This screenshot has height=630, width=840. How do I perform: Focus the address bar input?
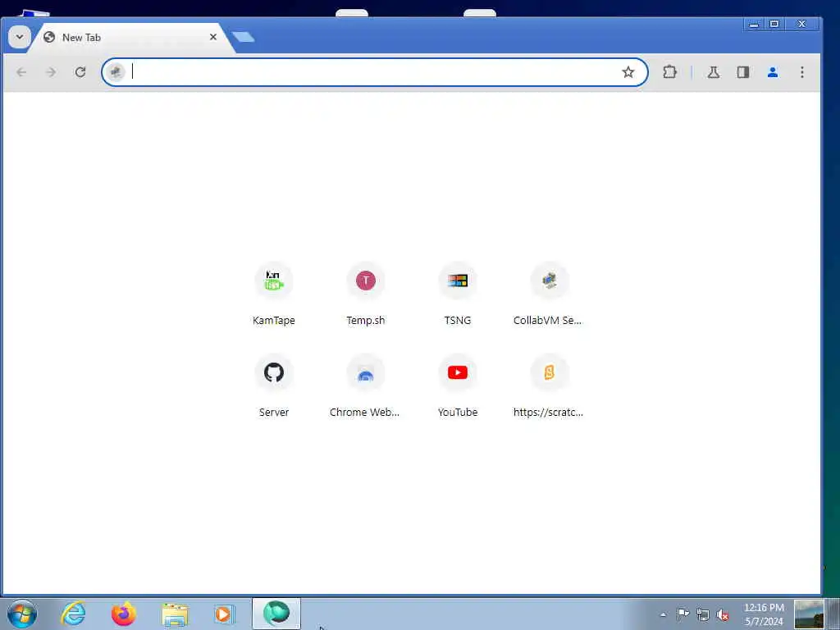[x=372, y=72]
